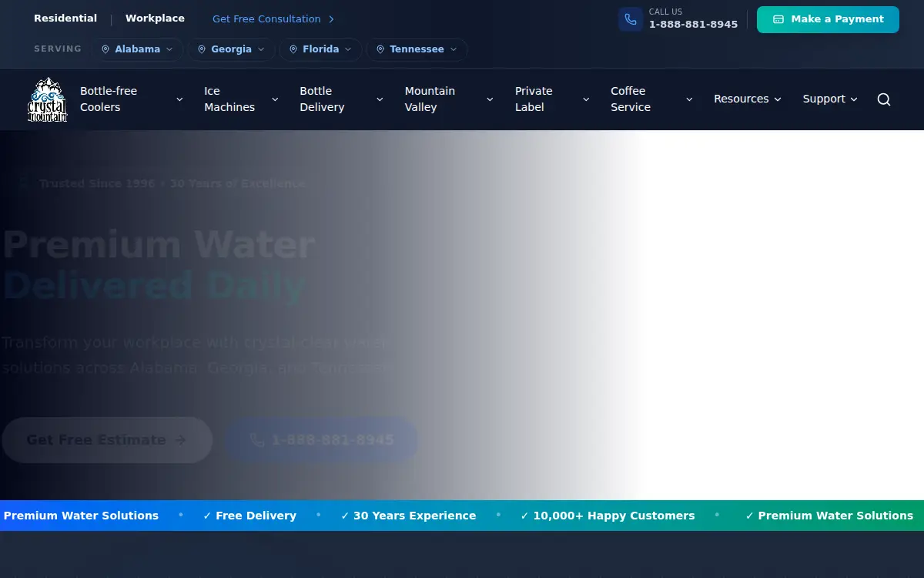Click the "CALL US" label
The width and height of the screenshot is (924, 578).
coord(665,12)
